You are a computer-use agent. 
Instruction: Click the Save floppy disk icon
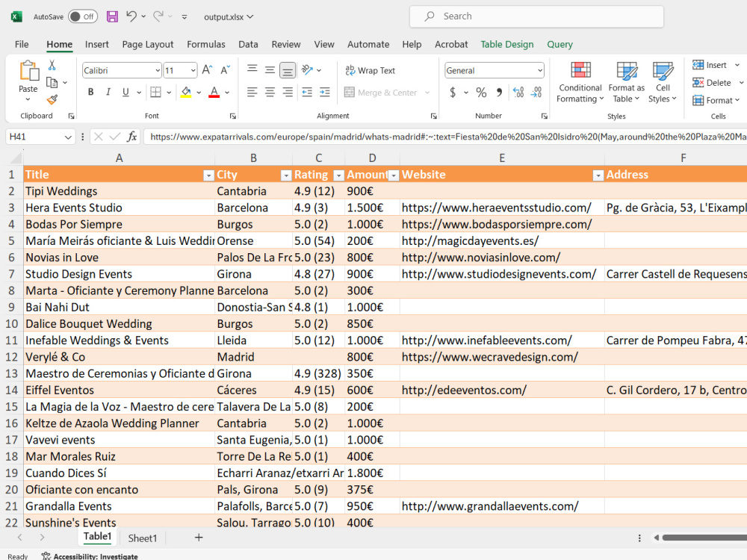click(x=112, y=16)
